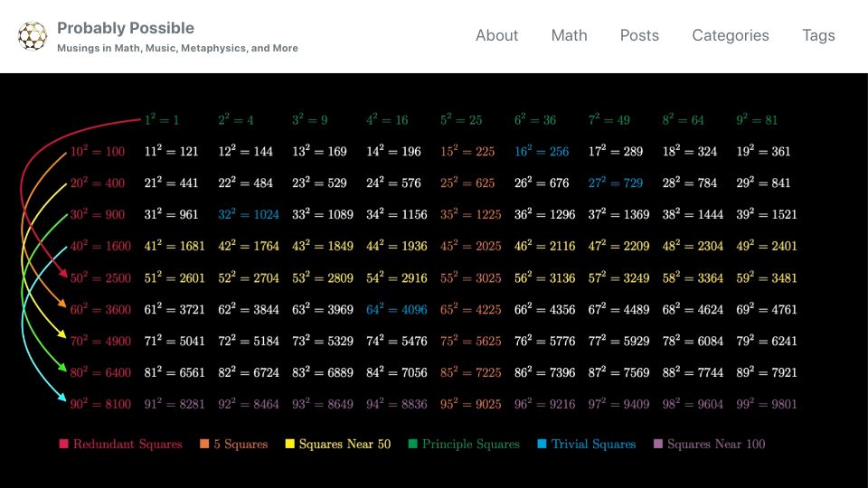The image size is (868, 488).
Task: Click the equation 25² = 625
Action: click(467, 183)
